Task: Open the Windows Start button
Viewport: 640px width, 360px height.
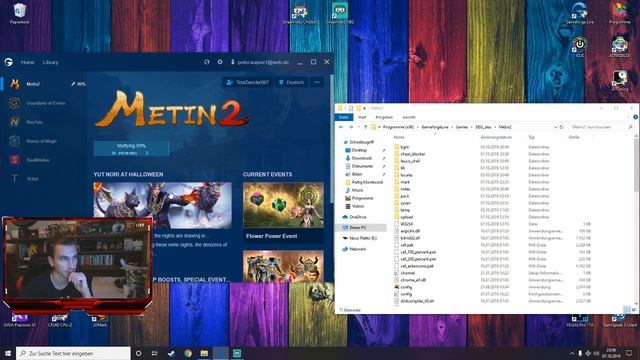Action: click(x=8, y=353)
